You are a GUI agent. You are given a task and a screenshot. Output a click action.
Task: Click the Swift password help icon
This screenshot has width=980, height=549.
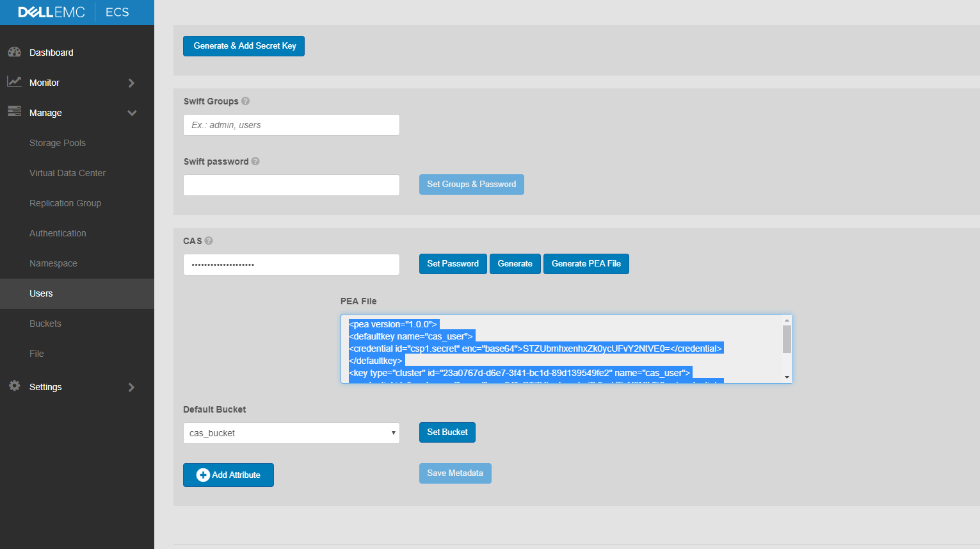(255, 161)
